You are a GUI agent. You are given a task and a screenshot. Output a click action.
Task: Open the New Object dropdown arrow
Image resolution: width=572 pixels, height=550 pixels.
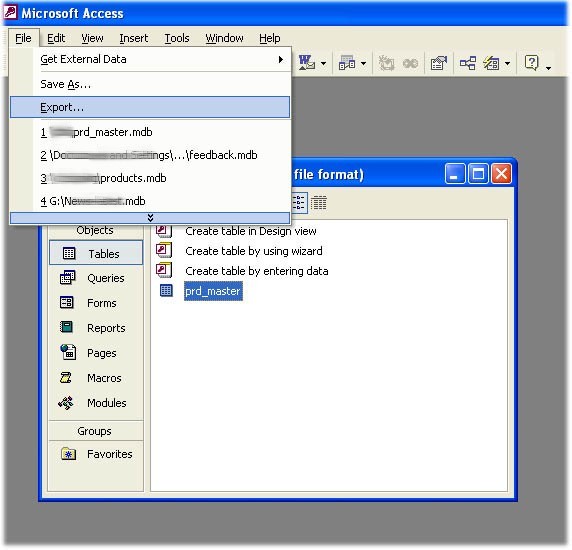click(x=508, y=63)
